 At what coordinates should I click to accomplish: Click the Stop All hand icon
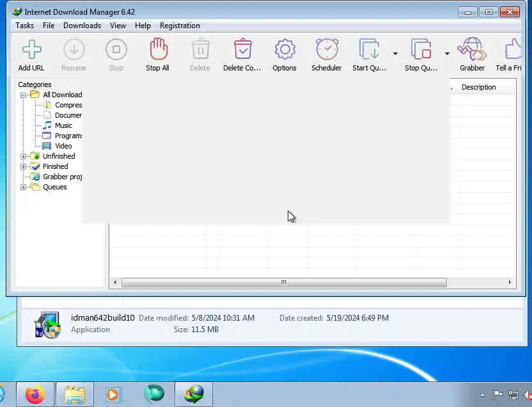pos(158,49)
